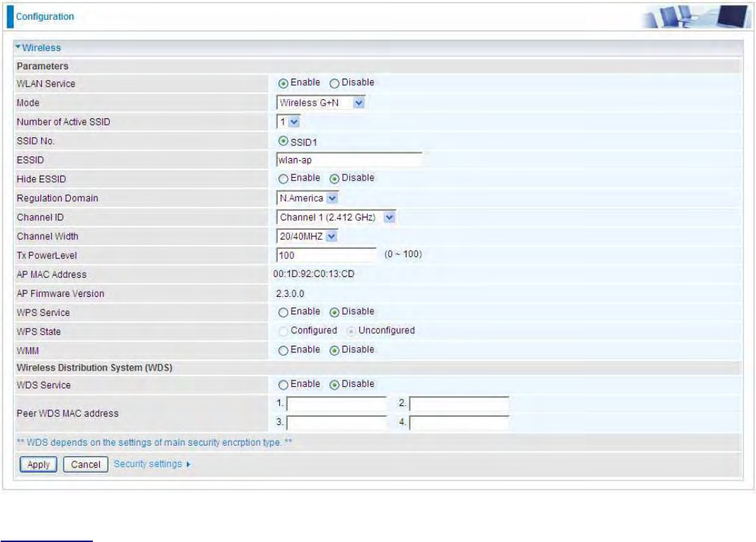Enable WDS Service radio button
This screenshot has width=756, height=542.
pyautogui.click(x=283, y=385)
